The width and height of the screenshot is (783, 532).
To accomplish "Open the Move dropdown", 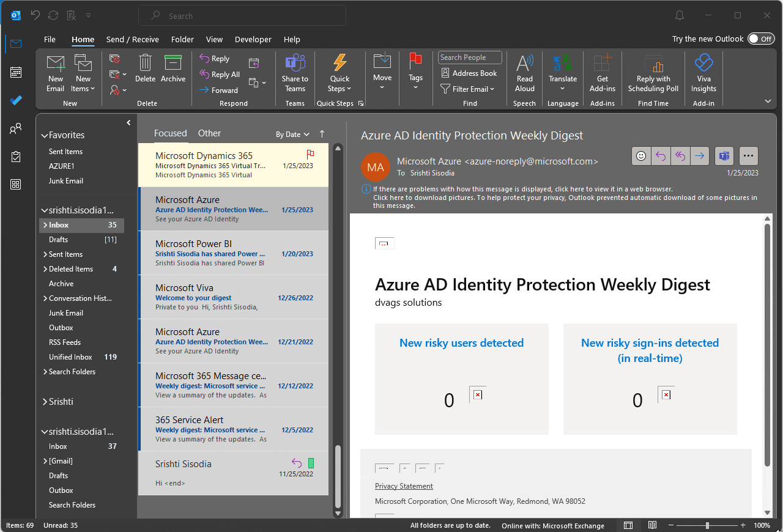I will pos(382,73).
